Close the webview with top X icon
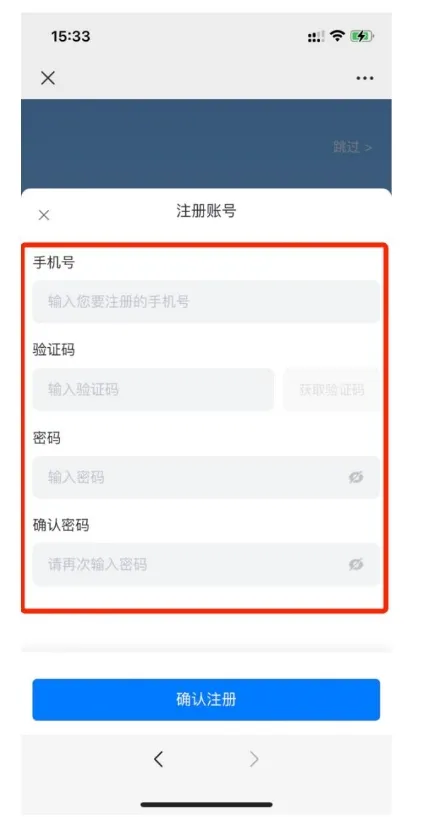434x817 pixels. click(x=48, y=78)
